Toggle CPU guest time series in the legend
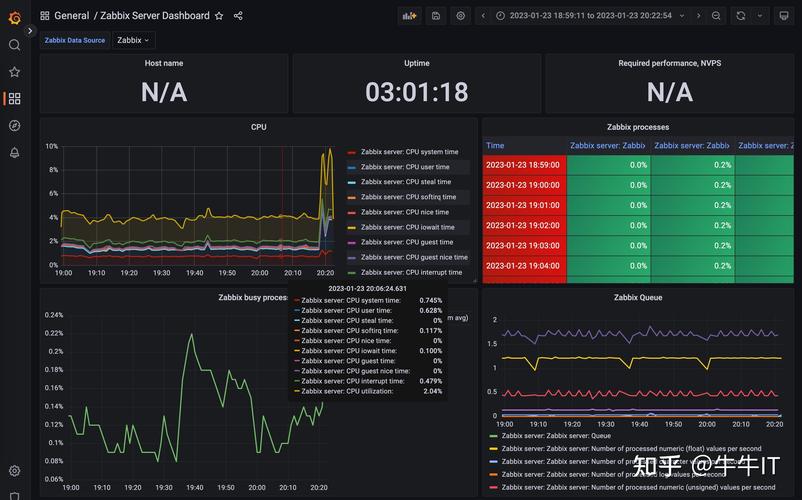 (407, 242)
